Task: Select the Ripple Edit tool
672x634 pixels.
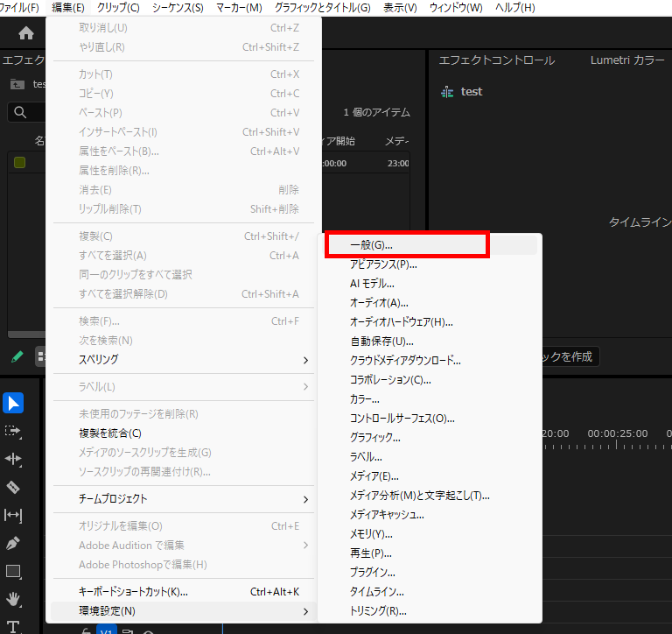Action: [x=13, y=459]
